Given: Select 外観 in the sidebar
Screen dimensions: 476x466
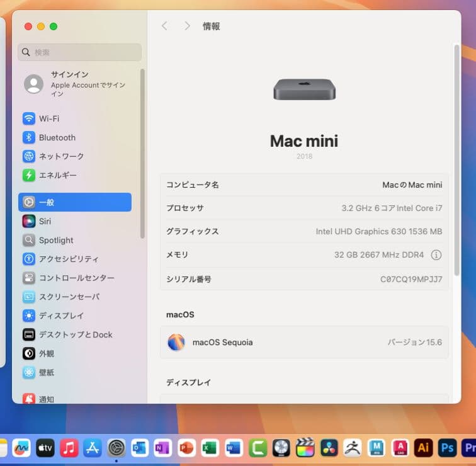Looking at the screenshot, I should (x=75, y=353).
